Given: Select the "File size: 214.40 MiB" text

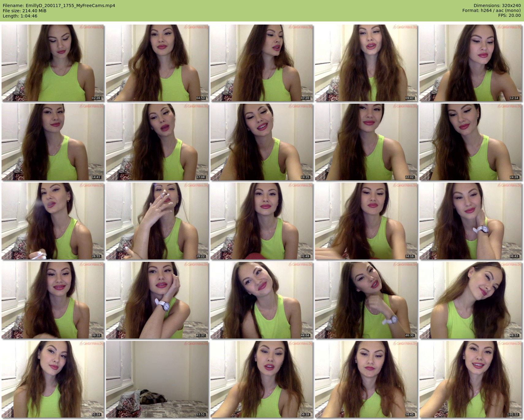Looking at the screenshot, I should point(25,11).
